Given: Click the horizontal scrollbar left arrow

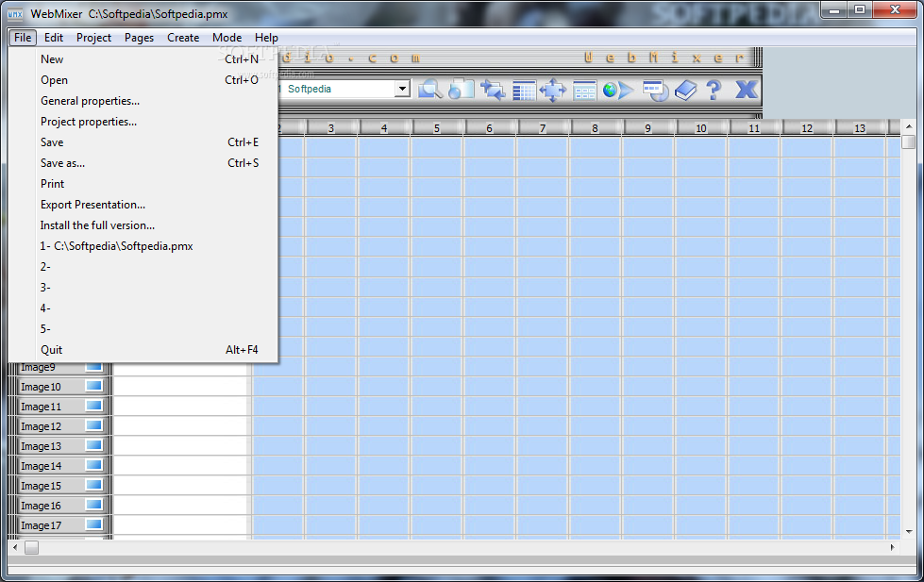Looking at the screenshot, I should (15, 547).
